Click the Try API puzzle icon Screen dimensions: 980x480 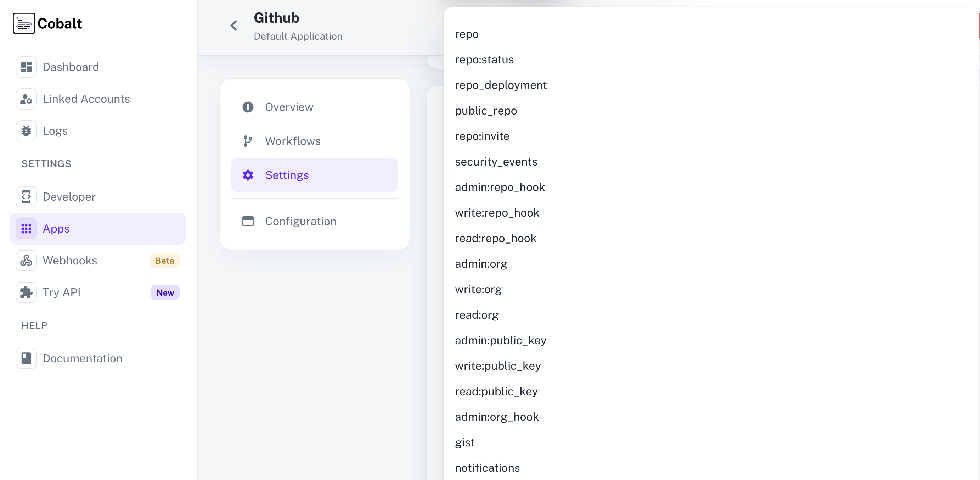[26, 292]
